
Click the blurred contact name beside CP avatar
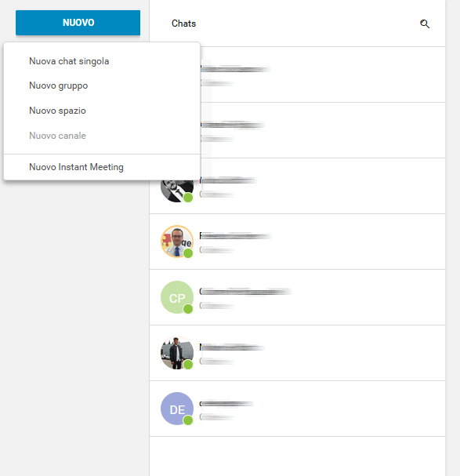coord(245,292)
